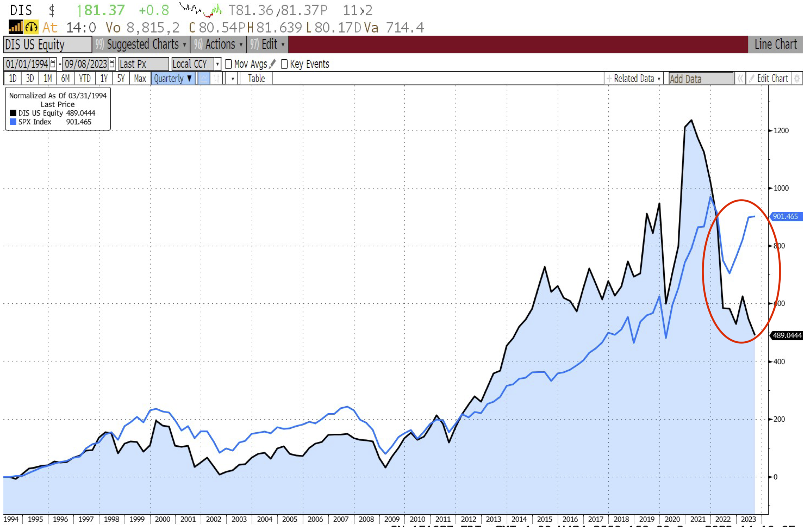Click the blue SPX Index legend swatch
Viewport: 812px width, 527px height.
[13, 122]
